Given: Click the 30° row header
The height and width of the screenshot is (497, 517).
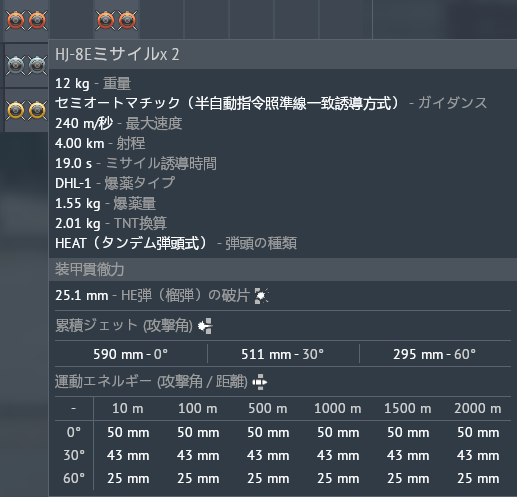Looking at the screenshot, I should (x=74, y=455).
